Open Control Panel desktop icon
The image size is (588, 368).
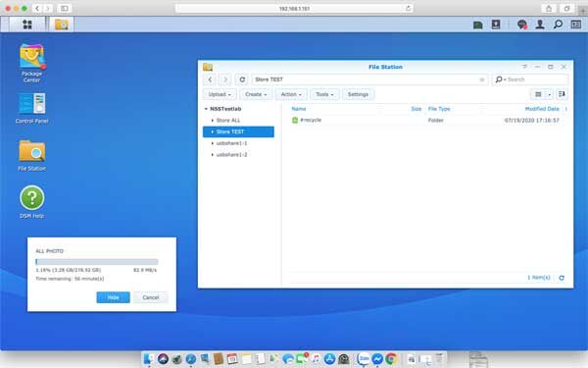[x=32, y=109]
